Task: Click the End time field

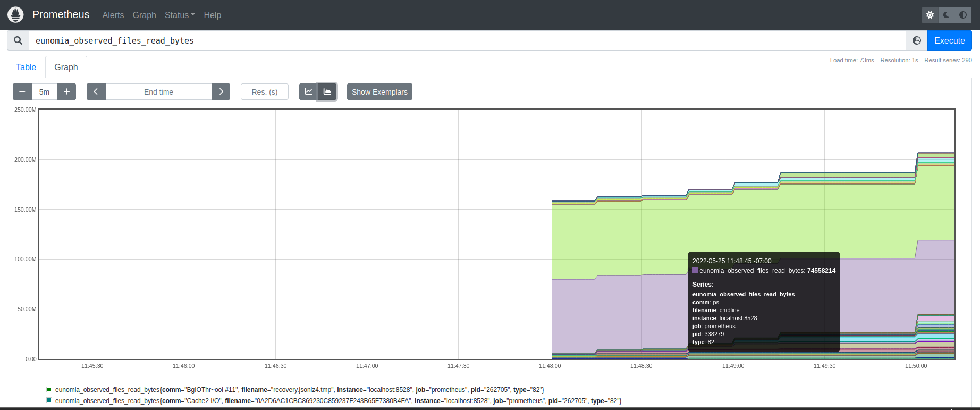Action: (158, 92)
